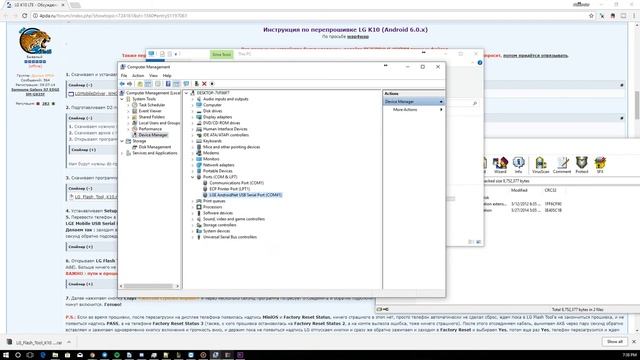Image resolution: width=640 pixels, height=360 pixels.
Task: Close the browser downloads bar
Action: pyautogui.click(x=634, y=342)
